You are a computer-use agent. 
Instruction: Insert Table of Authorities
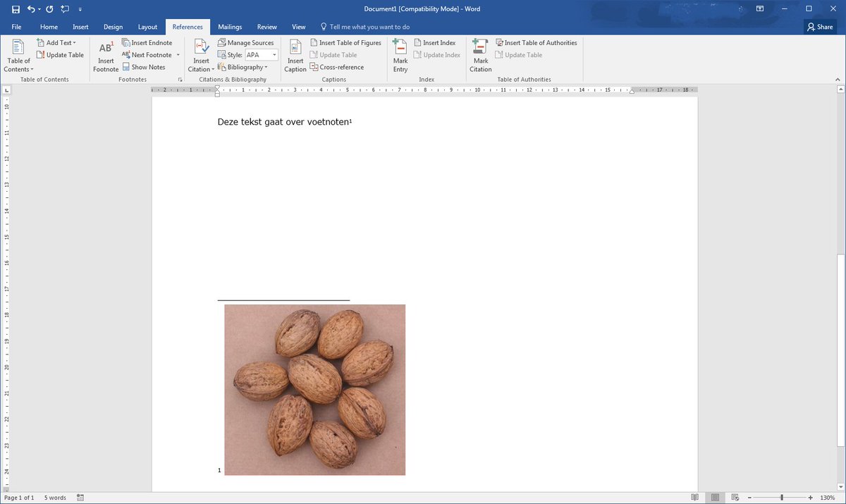pos(537,43)
